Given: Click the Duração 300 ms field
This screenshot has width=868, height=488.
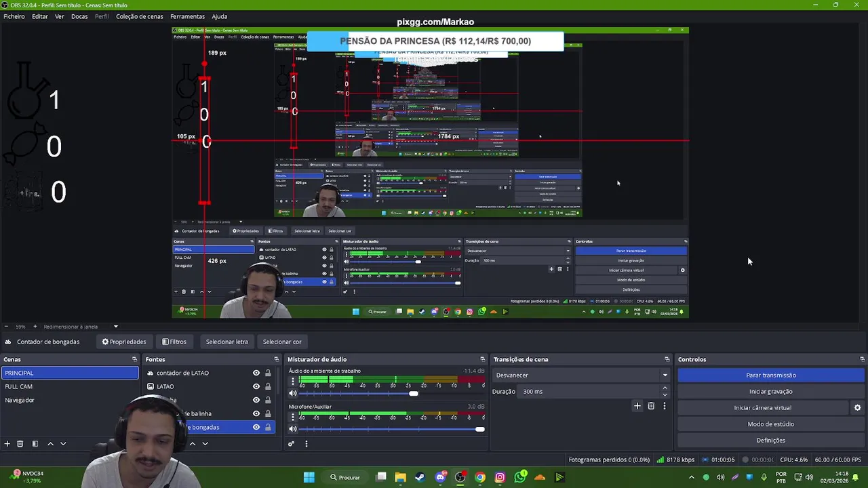Looking at the screenshot, I should (x=589, y=391).
